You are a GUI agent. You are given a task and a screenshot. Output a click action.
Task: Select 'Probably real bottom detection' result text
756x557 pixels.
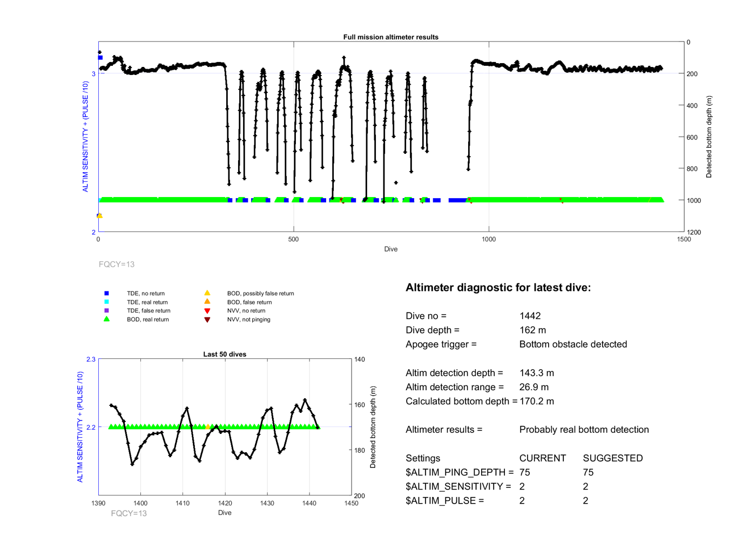584,430
